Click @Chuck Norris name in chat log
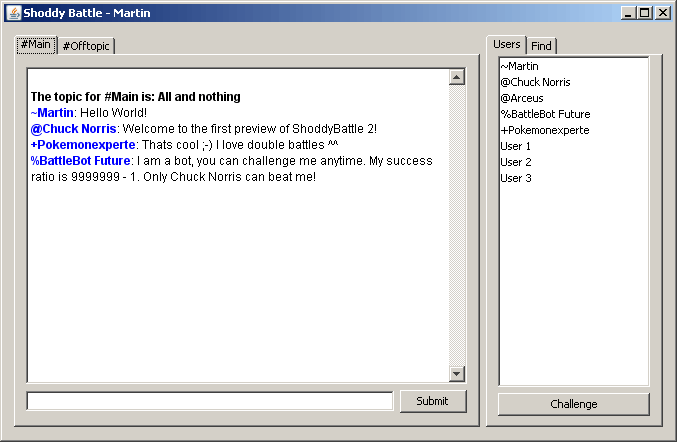 (73, 129)
